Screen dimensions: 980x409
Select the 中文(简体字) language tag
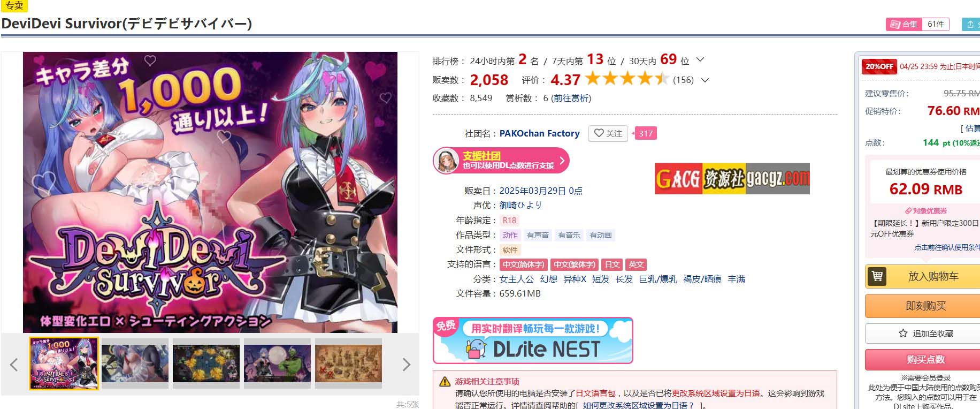coord(523,264)
